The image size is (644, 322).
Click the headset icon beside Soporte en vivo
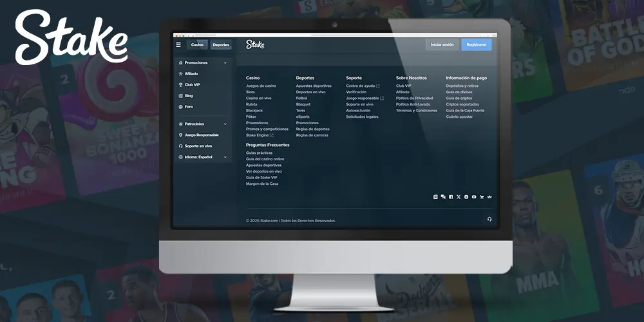click(x=181, y=146)
